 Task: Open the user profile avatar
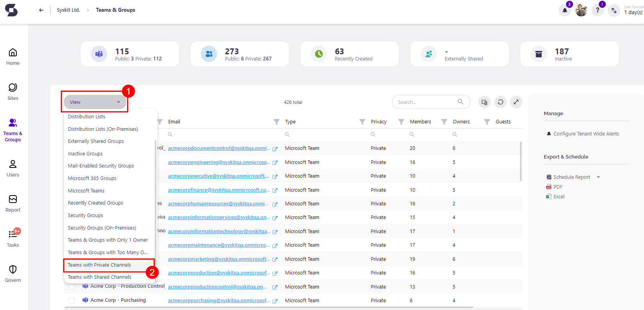click(581, 10)
